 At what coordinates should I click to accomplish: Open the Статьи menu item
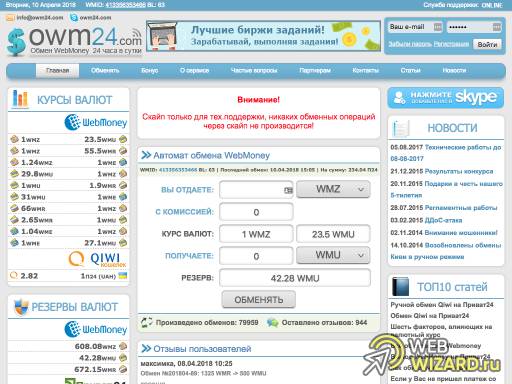point(410,71)
